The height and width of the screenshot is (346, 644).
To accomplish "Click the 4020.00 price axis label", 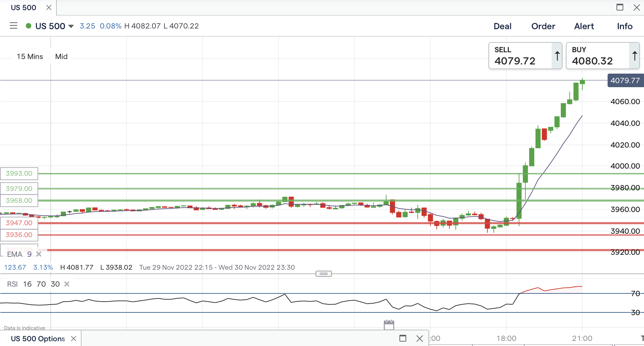I will 625,145.
